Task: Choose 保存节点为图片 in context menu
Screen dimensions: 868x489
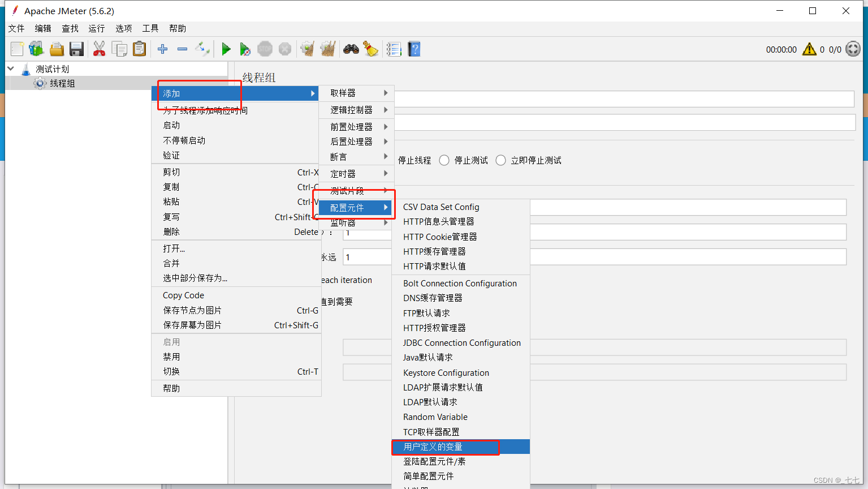Action: 236,310
